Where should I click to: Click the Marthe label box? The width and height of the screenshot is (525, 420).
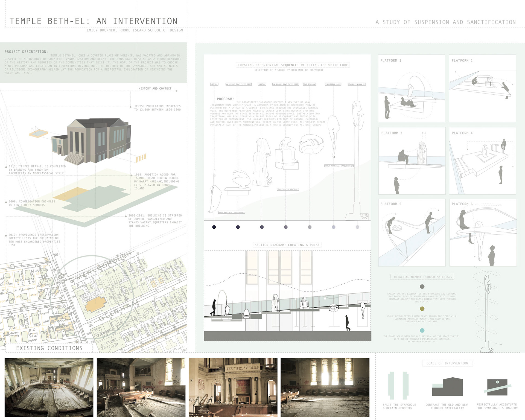262,84
